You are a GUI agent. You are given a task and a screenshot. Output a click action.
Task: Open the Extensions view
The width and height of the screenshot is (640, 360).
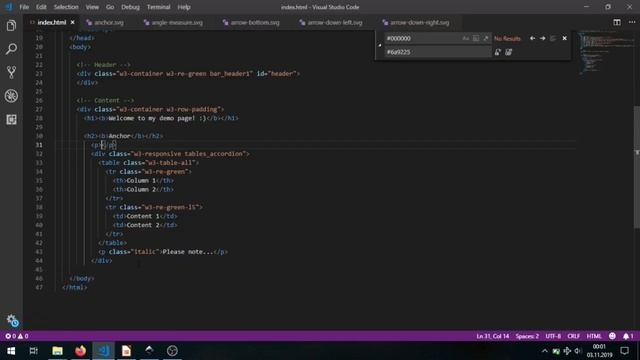click(11, 119)
